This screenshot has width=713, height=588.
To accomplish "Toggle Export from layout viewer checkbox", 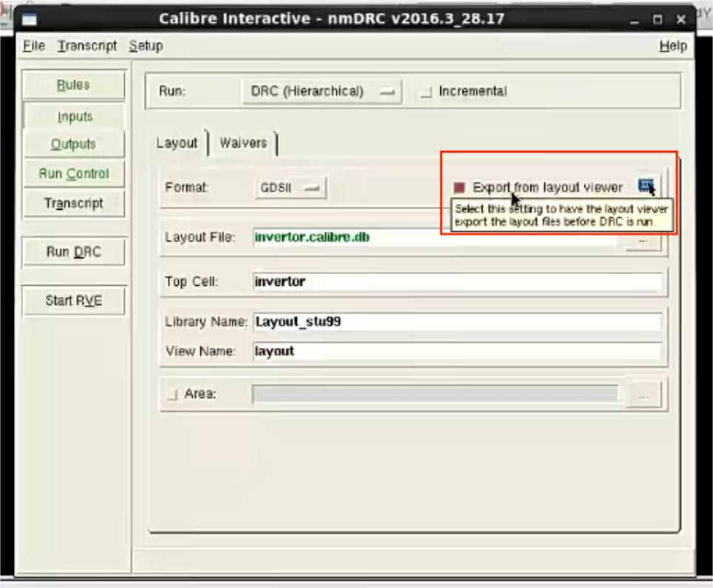I will (x=460, y=188).
